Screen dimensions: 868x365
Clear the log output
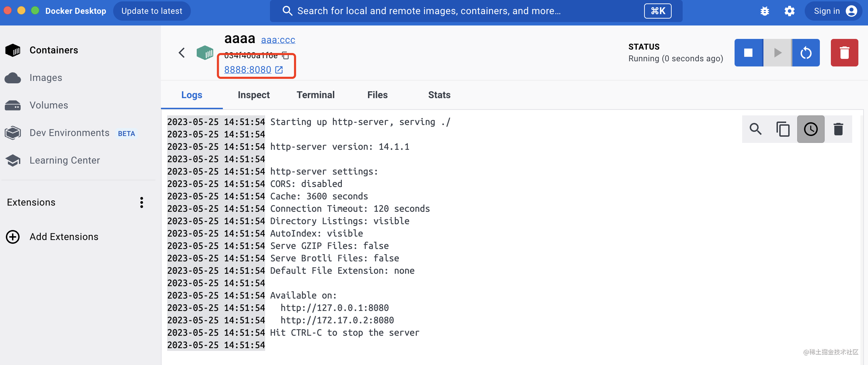tap(838, 129)
